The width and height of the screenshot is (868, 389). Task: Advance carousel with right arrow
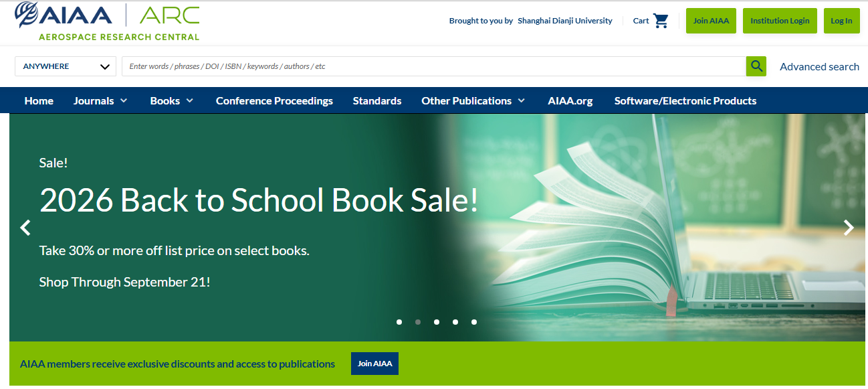[849, 228]
